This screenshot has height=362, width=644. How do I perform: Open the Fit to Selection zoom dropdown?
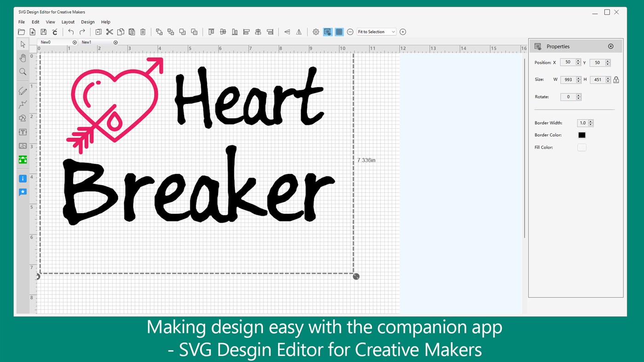(x=376, y=32)
